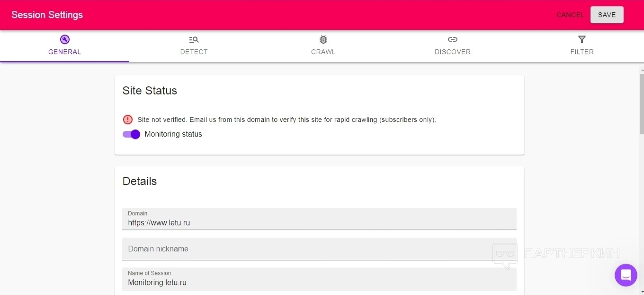Go to the Discover tab label
The height and width of the screenshot is (295, 644).
point(453,52)
